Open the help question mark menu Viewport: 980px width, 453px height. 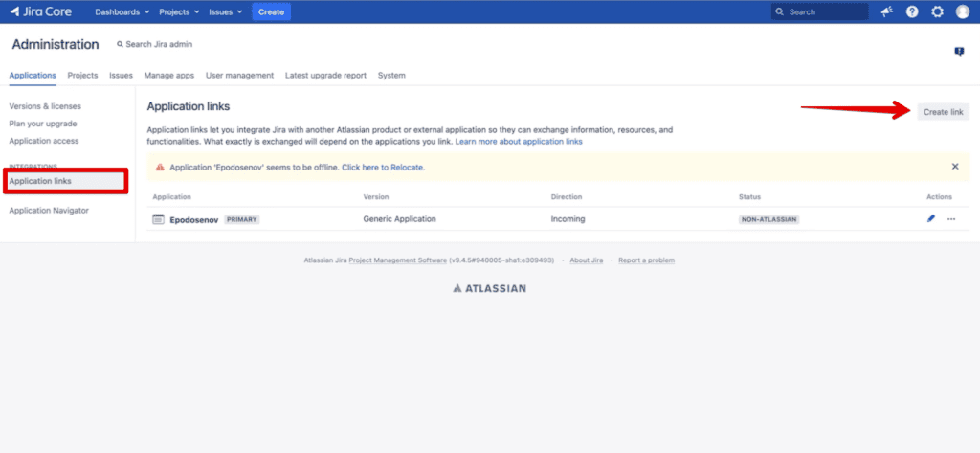coord(912,11)
